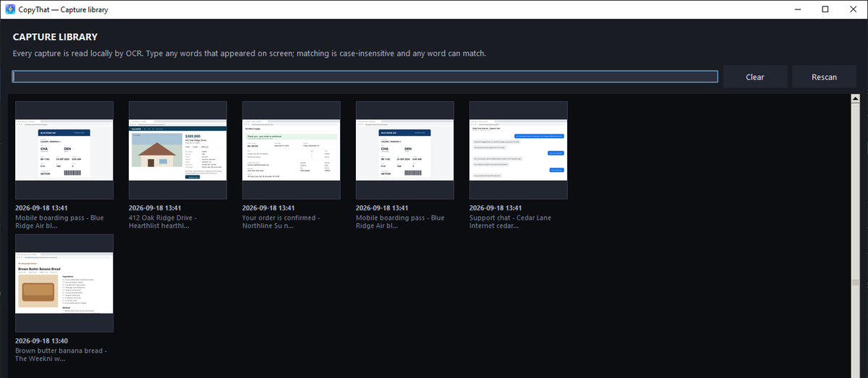Open the 412 Oak Ridge Drive house capture thumbnail
868x378 pixels.
177,150
